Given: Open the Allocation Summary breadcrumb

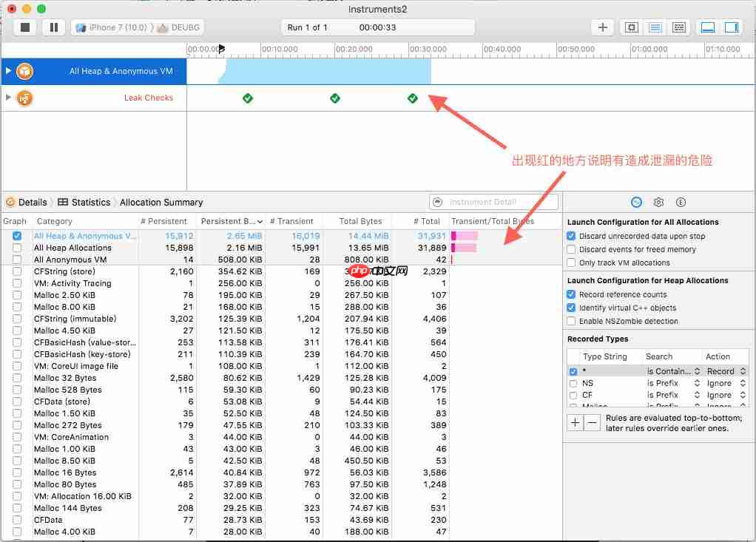Looking at the screenshot, I should (x=161, y=203).
